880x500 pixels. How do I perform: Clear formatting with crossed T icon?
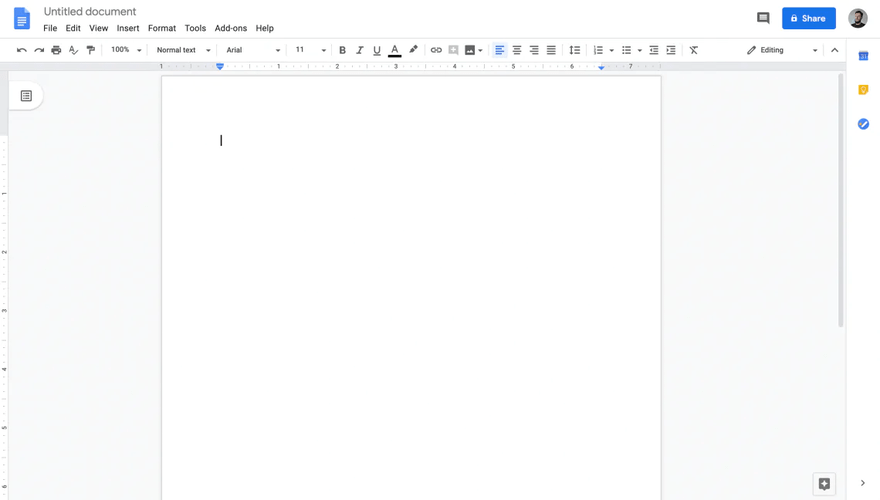pyautogui.click(x=694, y=50)
